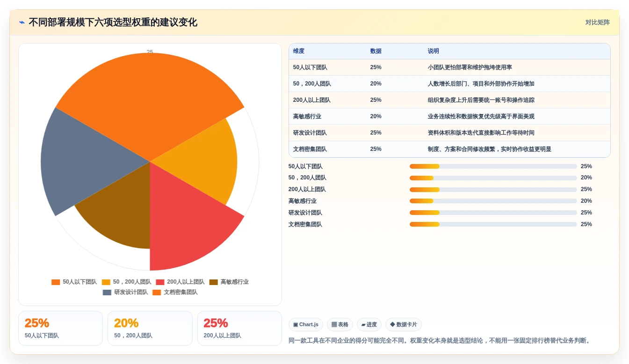Screen dimensions: 629x364
Task: Click description 资料体积和版本迭代直接影响工作等待时间
Action: (481, 133)
